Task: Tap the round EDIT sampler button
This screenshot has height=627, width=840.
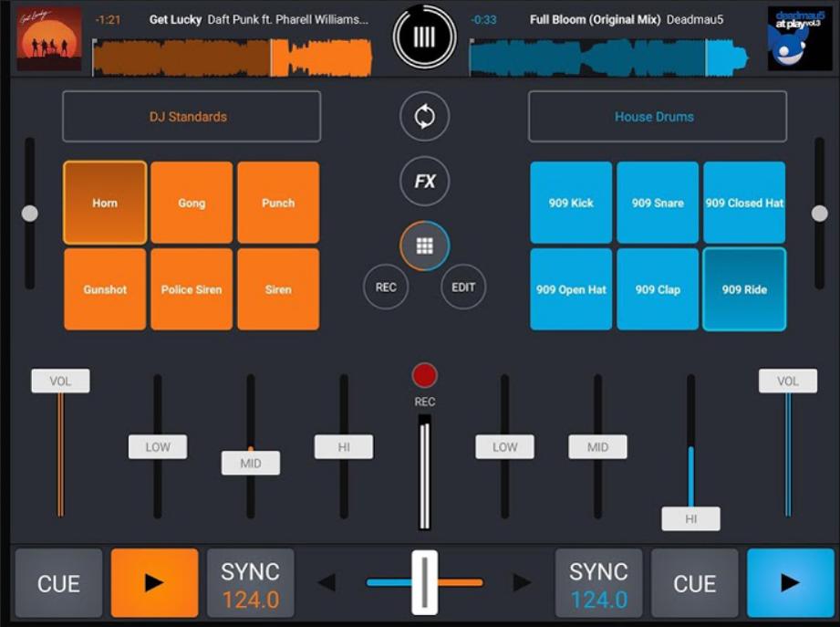Action: click(463, 287)
